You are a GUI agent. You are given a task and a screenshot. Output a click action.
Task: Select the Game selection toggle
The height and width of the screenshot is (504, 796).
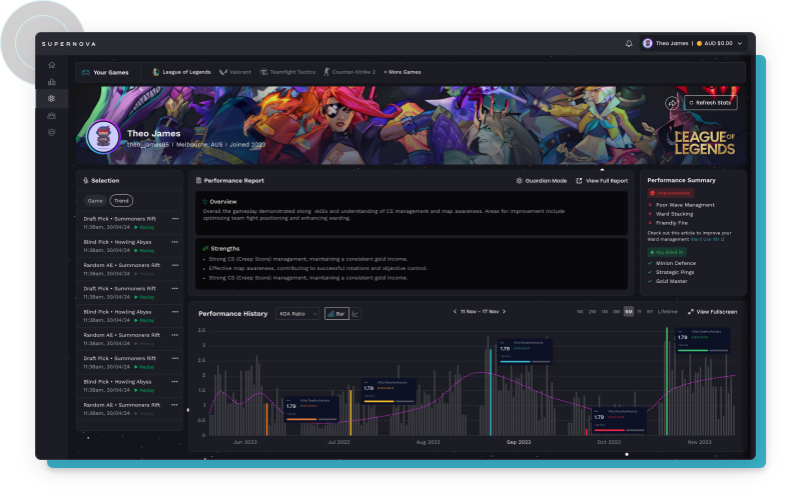coord(95,201)
